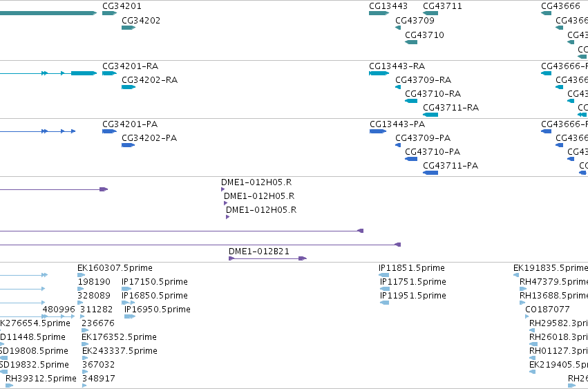
Task: Click EST EK176352.5prime
Action: (x=120, y=338)
